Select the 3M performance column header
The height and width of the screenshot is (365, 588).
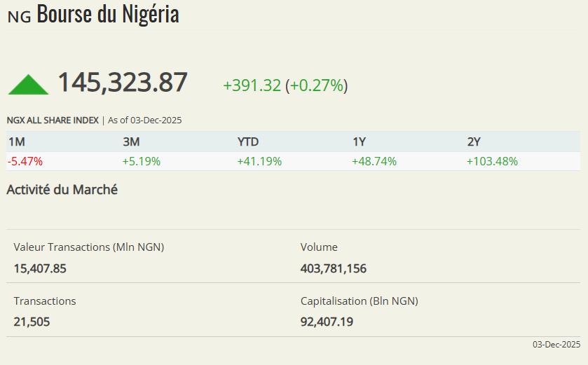(131, 142)
